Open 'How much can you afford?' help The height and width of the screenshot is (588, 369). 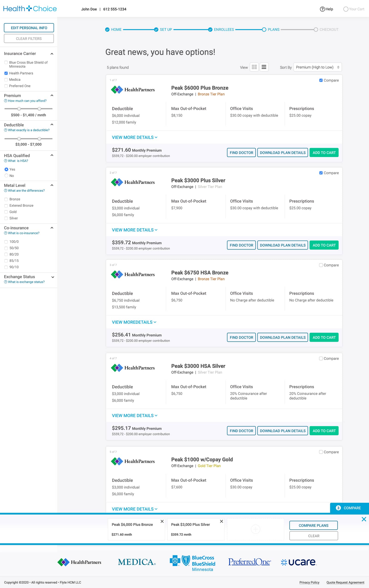pyautogui.click(x=25, y=101)
